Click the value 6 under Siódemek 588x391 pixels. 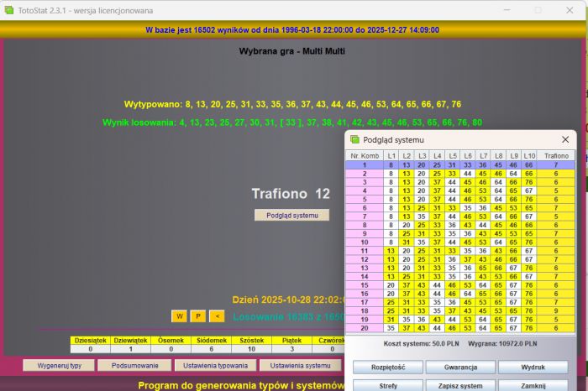[x=212, y=349]
